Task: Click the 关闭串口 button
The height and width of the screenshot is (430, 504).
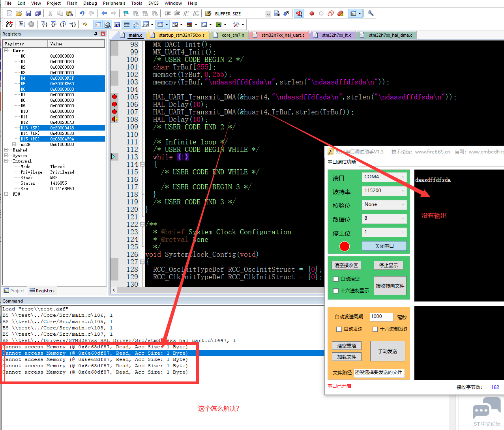Action: click(384, 246)
